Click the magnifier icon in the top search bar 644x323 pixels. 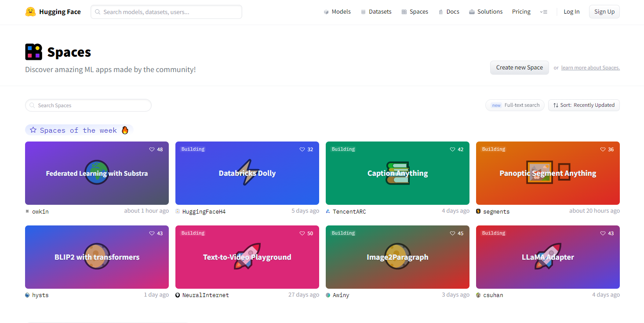[98, 12]
